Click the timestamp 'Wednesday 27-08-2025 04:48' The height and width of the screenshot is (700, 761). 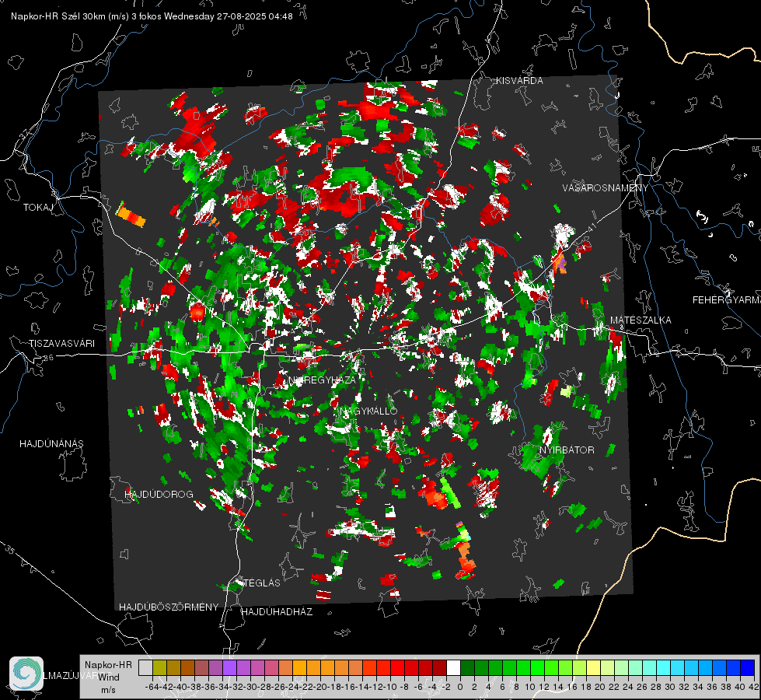coord(229,16)
